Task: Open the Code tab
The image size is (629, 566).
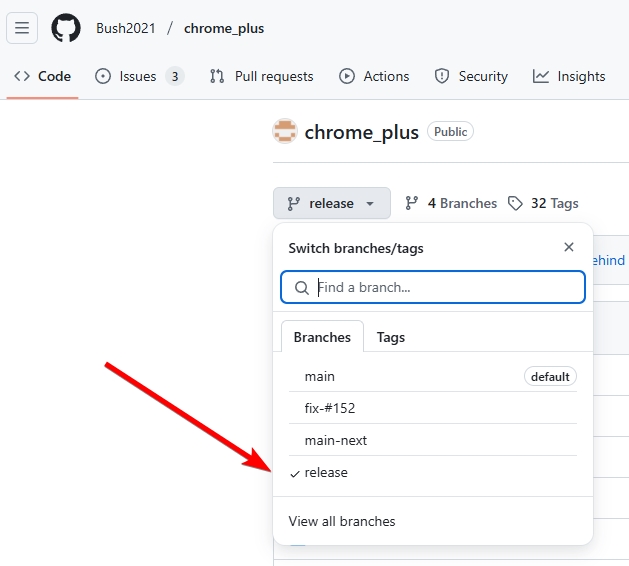Action: pyautogui.click(x=43, y=76)
